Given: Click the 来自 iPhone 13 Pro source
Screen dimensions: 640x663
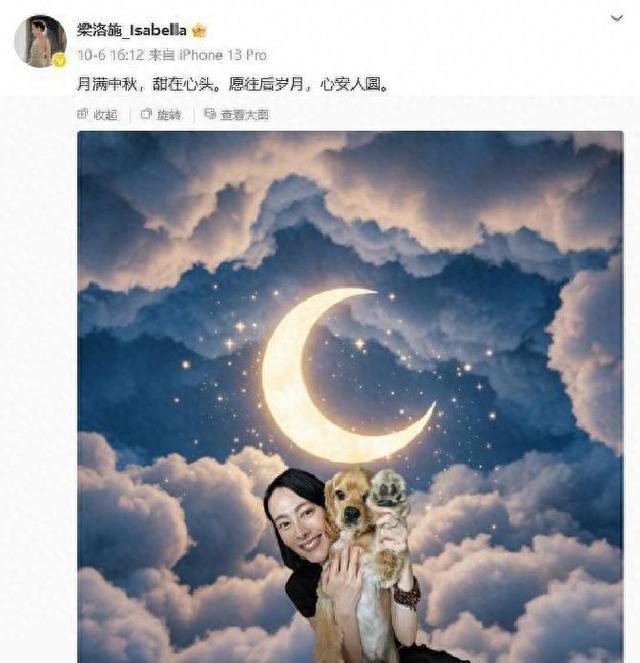Looking at the screenshot, I should pos(208,55).
